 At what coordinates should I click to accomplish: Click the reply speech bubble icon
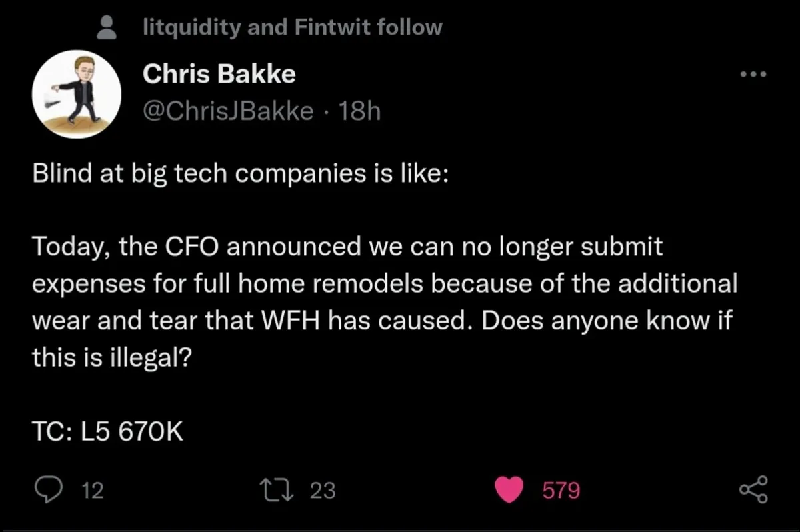pyautogui.click(x=48, y=491)
